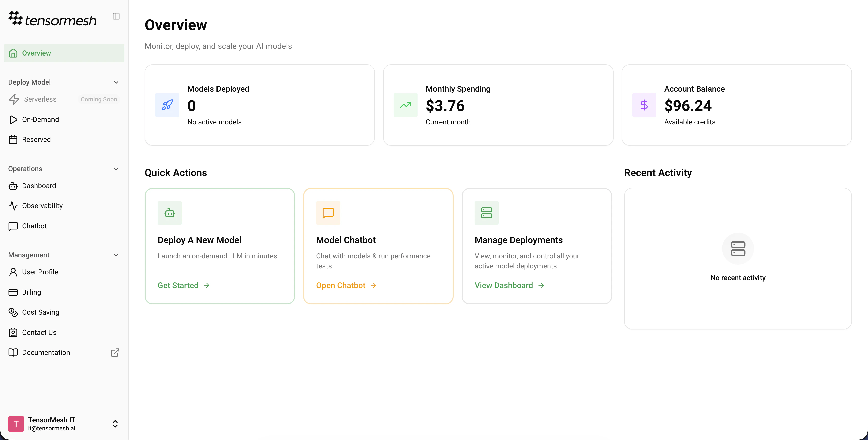Click the tensormesh logo
Viewport: 868px width, 440px height.
pyautogui.click(x=52, y=19)
